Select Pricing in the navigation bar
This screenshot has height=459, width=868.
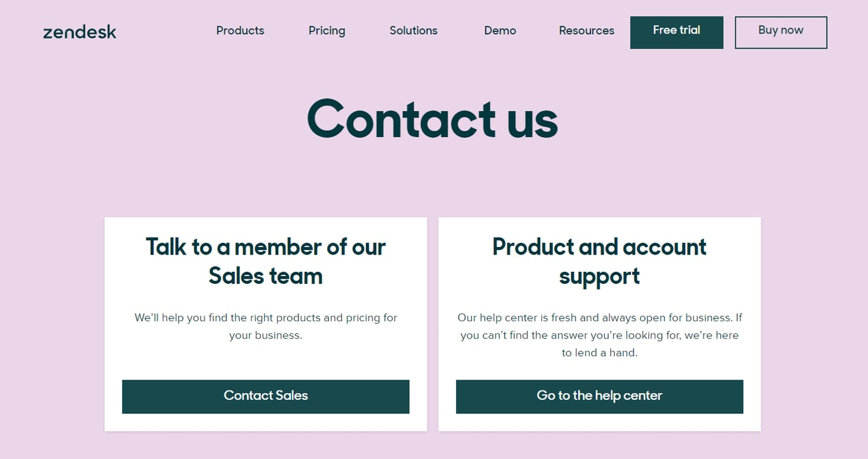coord(327,30)
